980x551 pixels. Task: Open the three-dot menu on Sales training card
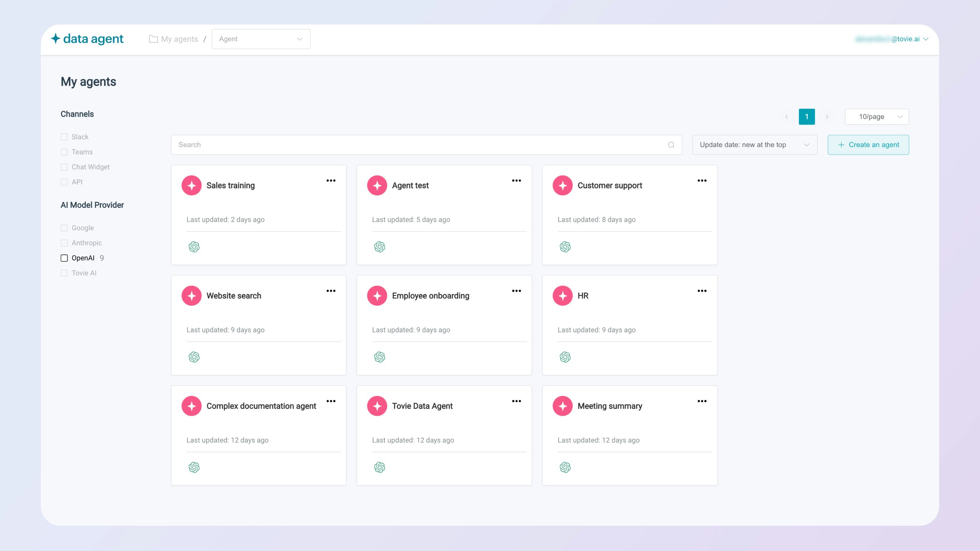[331, 180]
